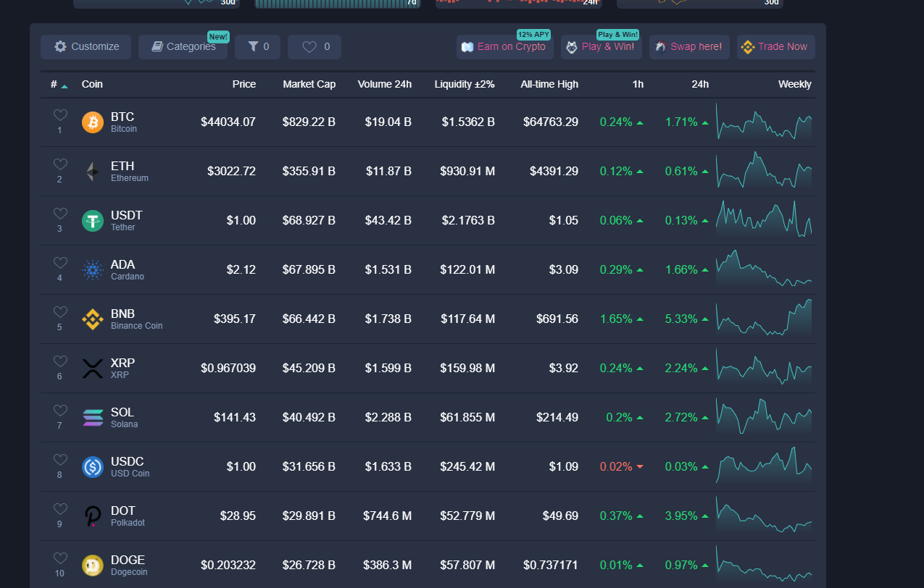Sort by the Price column header
This screenshot has width=924, height=588.
coord(244,84)
